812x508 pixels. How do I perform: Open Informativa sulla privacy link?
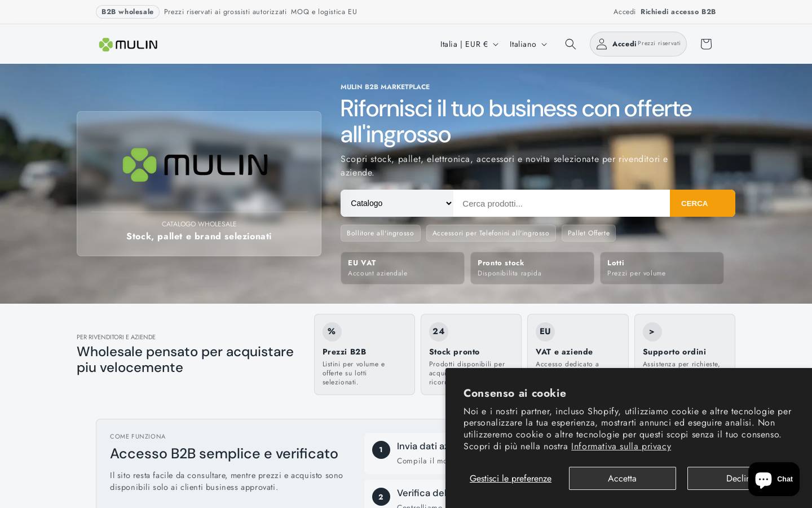click(621, 446)
